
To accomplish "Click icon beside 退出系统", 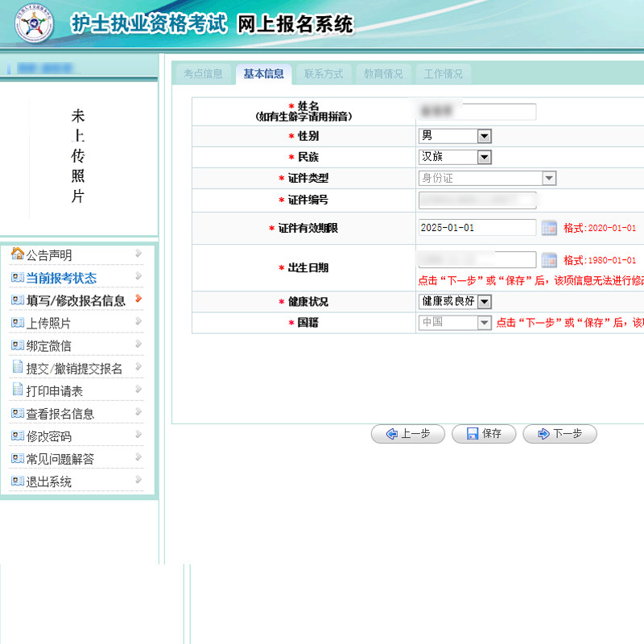I will [x=17, y=481].
